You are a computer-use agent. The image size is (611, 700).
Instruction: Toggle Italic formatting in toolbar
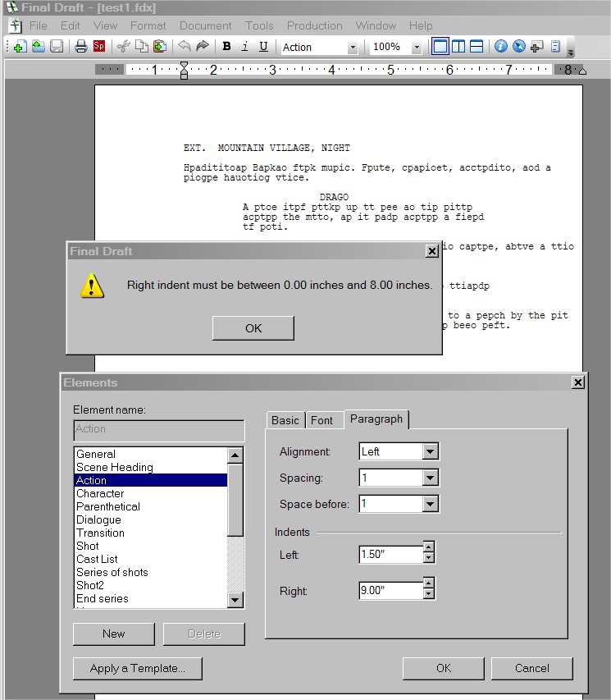coord(245,47)
